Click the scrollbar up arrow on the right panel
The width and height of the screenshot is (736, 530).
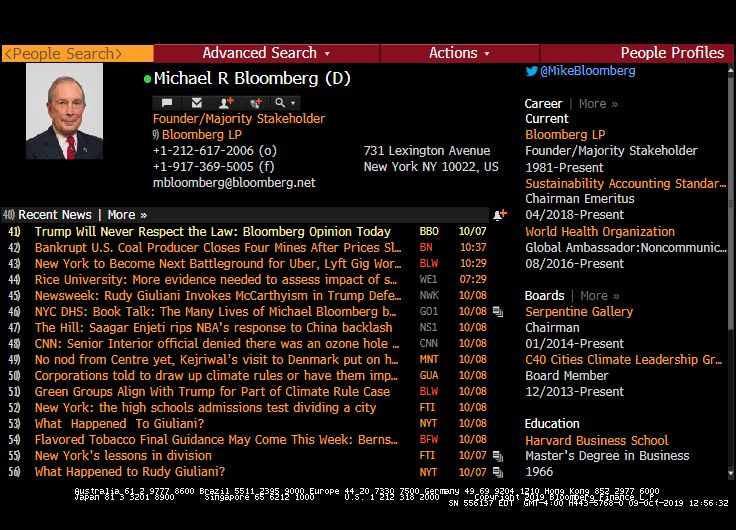coord(730,70)
